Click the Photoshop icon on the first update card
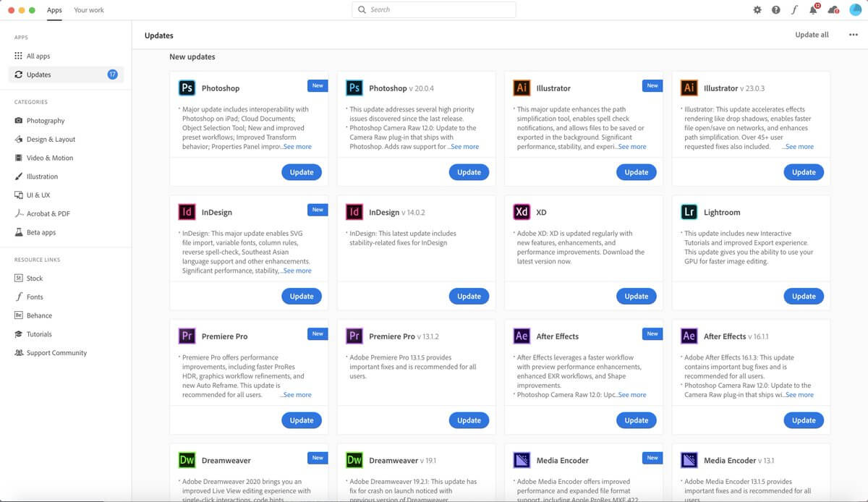 coord(187,88)
